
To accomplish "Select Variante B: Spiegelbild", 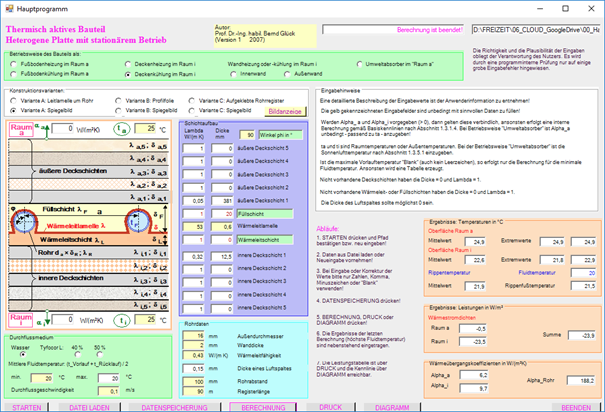I will coord(118,110).
